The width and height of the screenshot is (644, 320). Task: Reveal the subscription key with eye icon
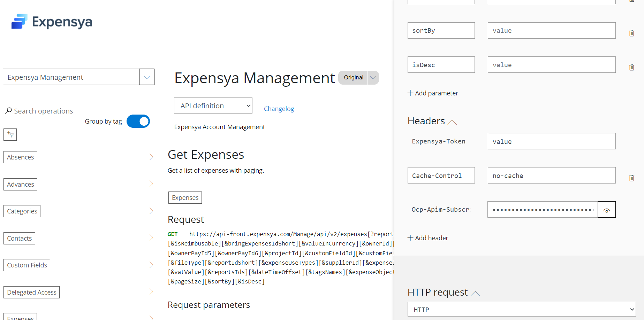pos(606,210)
